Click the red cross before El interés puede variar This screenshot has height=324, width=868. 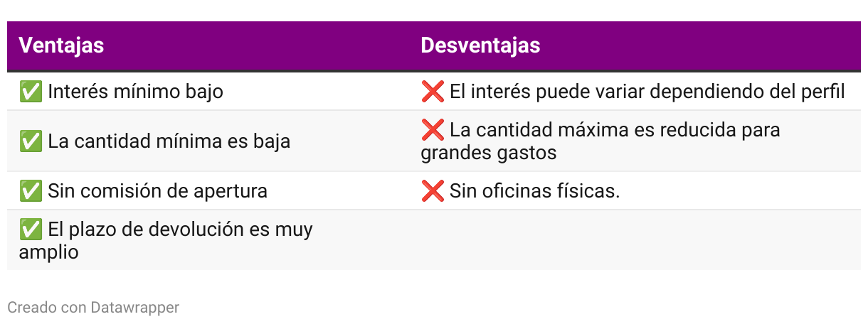point(433,92)
